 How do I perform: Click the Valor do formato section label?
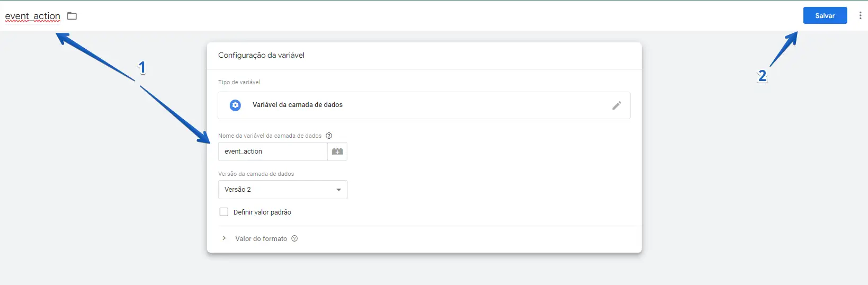point(261,239)
